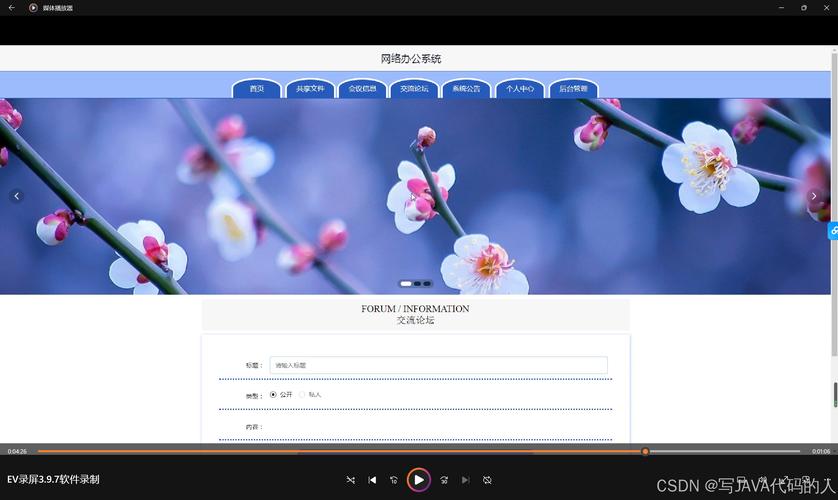Restore down the media player window
This screenshot has height=500, width=838.
[x=803, y=7]
